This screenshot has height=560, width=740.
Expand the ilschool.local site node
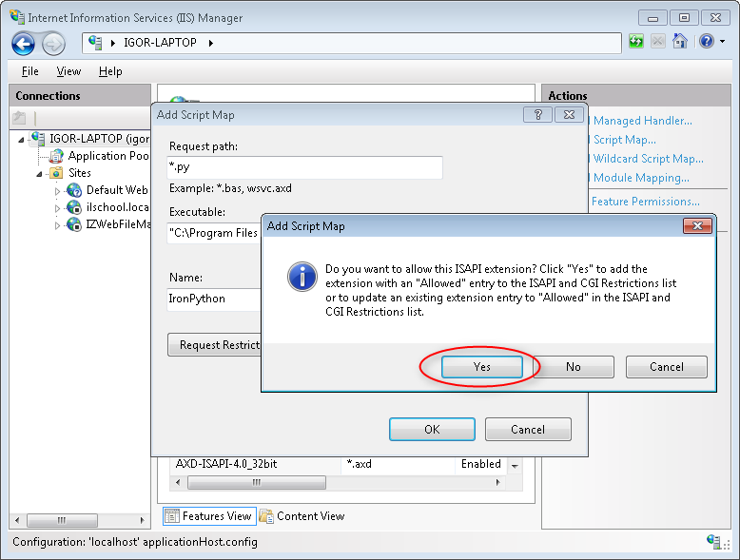pos(57,208)
